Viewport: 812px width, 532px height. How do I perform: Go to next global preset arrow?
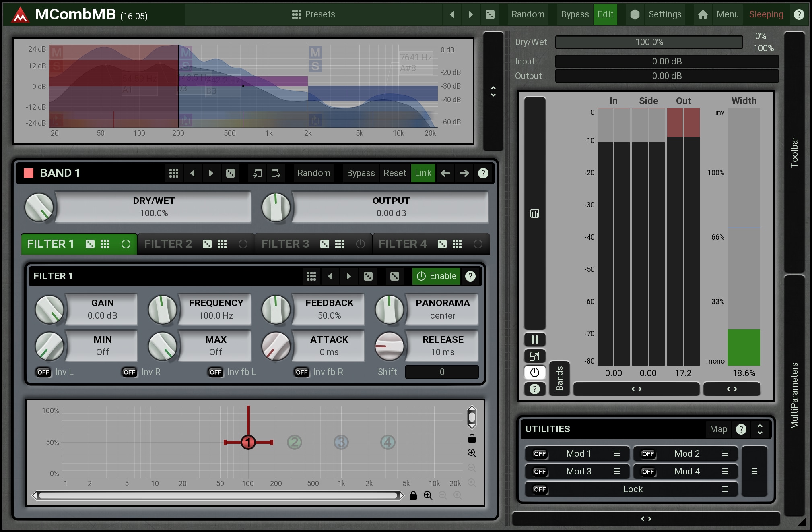click(x=470, y=14)
